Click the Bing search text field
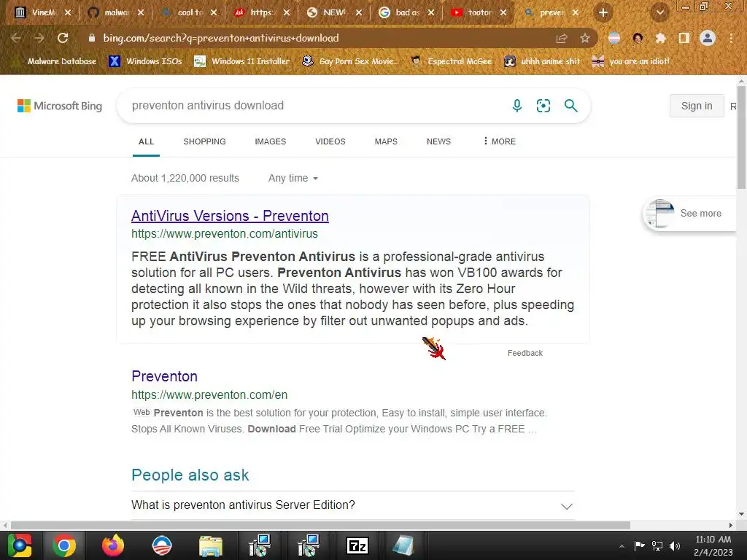 (314, 106)
